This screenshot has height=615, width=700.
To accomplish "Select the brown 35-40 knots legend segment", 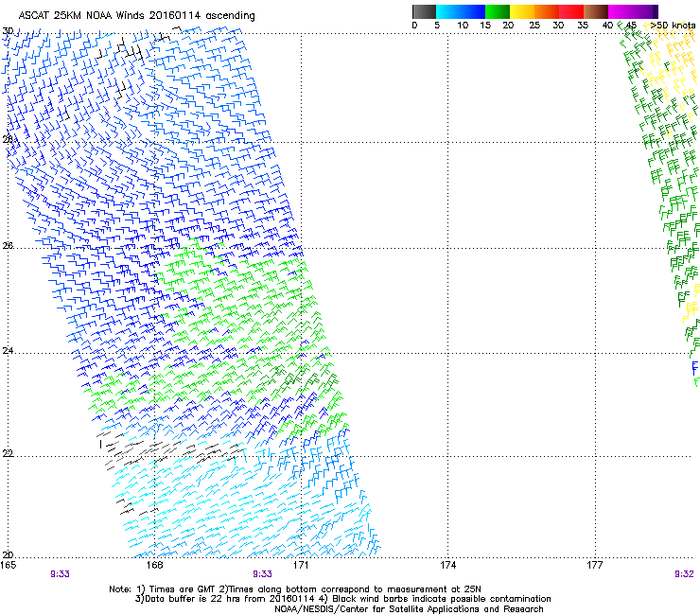I will 596,11.
